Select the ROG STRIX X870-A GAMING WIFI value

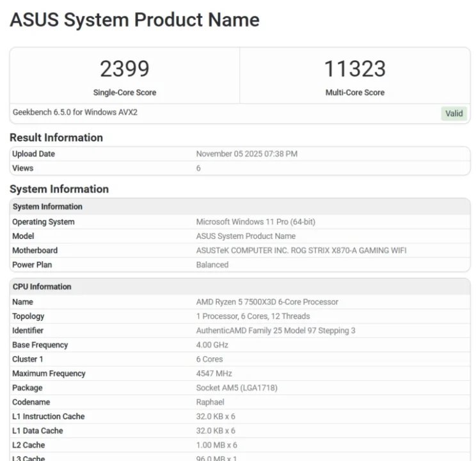pyautogui.click(x=301, y=250)
